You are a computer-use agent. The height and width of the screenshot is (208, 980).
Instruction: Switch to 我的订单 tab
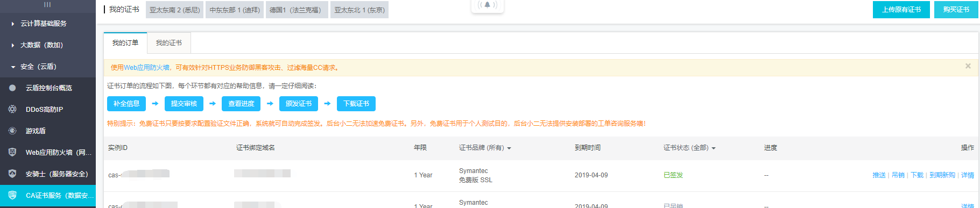coord(125,43)
